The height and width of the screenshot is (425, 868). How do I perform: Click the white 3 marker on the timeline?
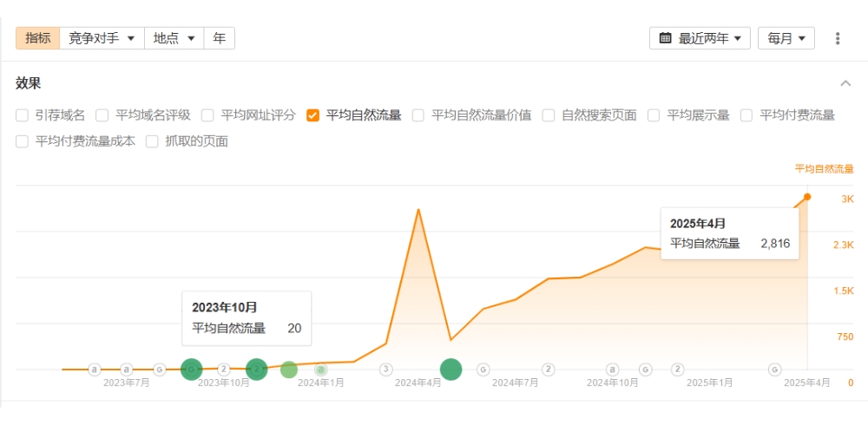click(x=386, y=369)
